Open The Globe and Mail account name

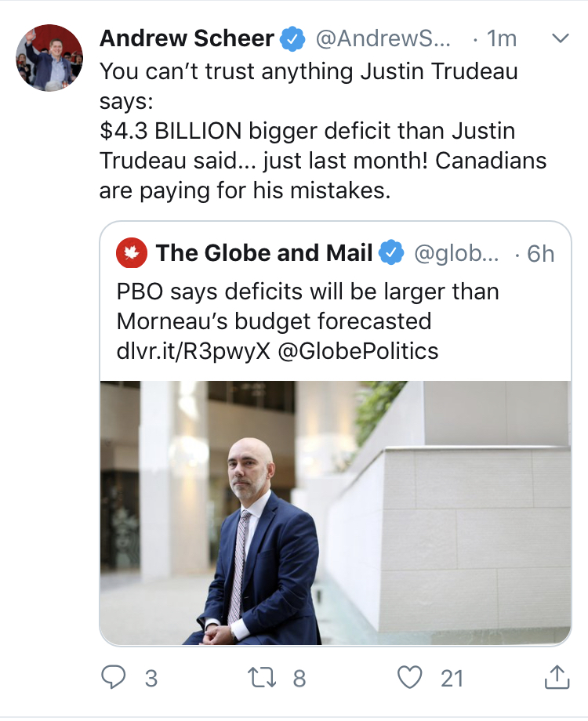pyautogui.click(x=263, y=253)
